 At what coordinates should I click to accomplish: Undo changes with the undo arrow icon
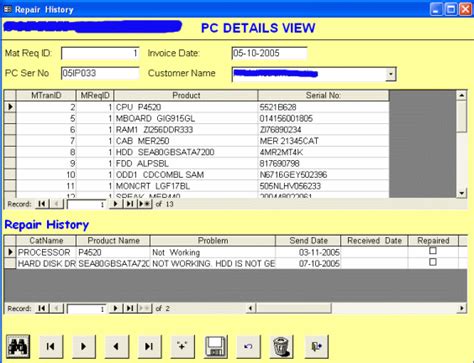(248, 347)
